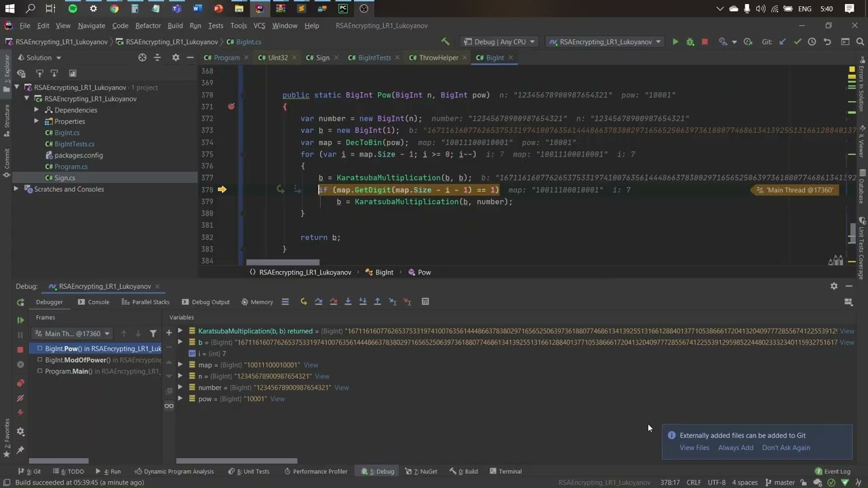Click the Build hammer icon in toolbar
This screenshot has height=488, width=868.
click(x=445, y=41)
